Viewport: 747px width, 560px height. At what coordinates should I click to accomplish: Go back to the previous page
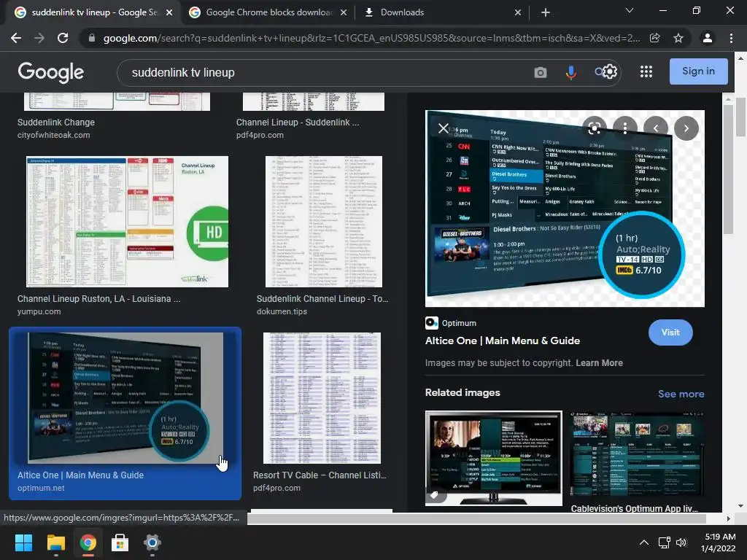pos(16,38)
